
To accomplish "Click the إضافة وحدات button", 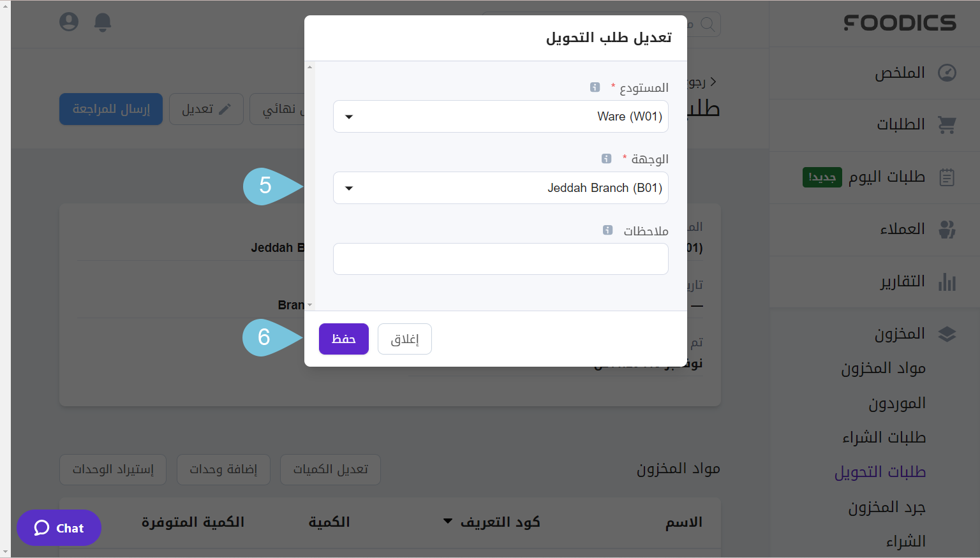I will pyautogui.click(x=223, y=469).
